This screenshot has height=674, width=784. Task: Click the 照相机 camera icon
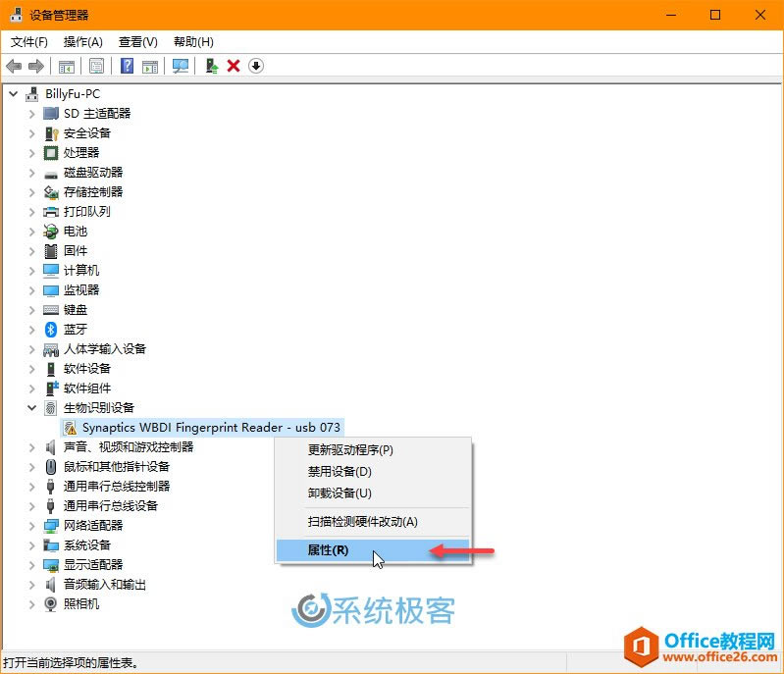coord(50,604)
